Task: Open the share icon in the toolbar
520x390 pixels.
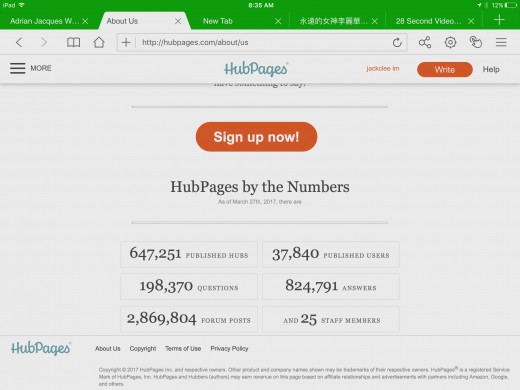Action: click(x=425, y=42)
